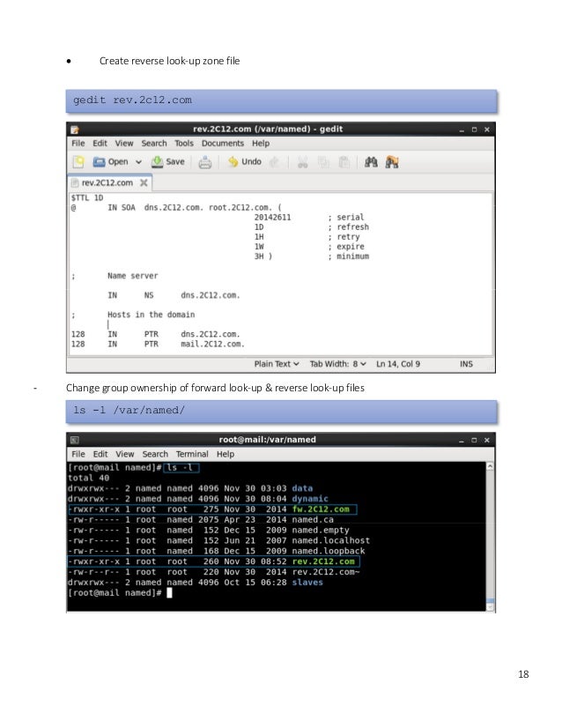Close the gedit window
Screen dimensions: 562x728
[487, 130]
